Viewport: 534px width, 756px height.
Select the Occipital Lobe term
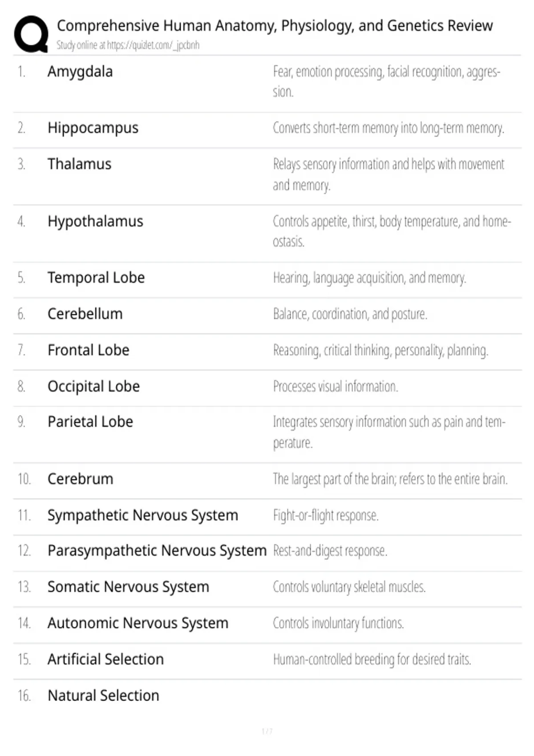[x=93, y=386]
